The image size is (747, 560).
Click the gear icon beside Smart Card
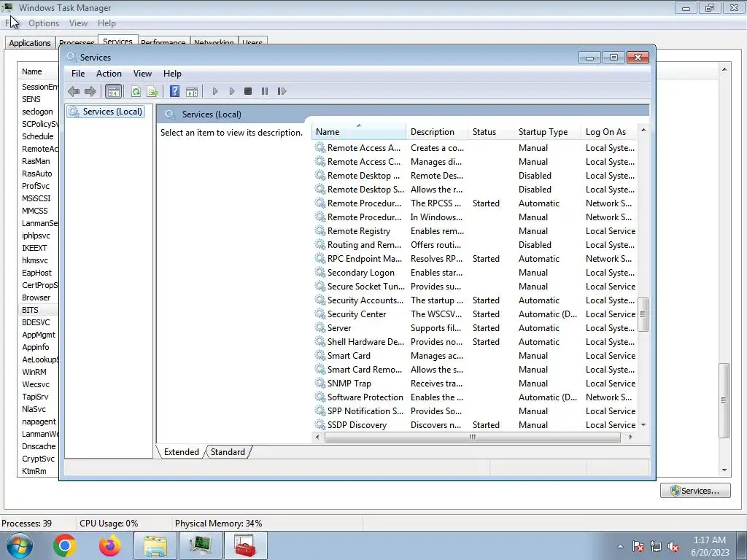point(320,355)
